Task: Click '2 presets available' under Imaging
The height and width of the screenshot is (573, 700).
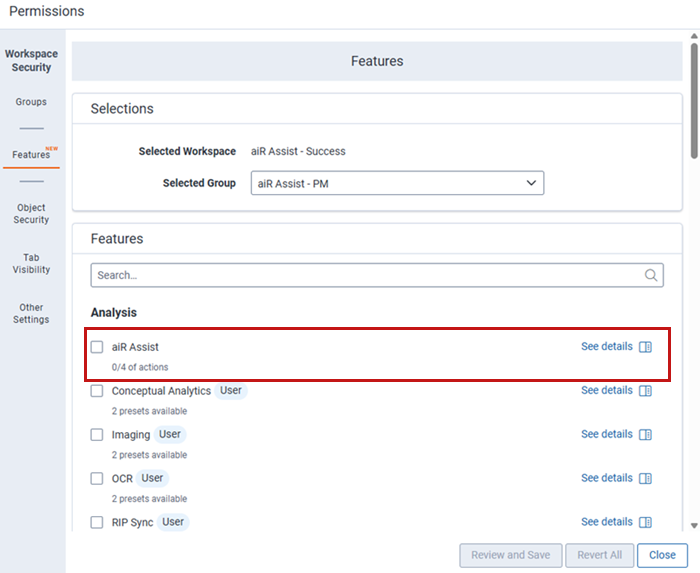Action: click(x=149, y=455)
